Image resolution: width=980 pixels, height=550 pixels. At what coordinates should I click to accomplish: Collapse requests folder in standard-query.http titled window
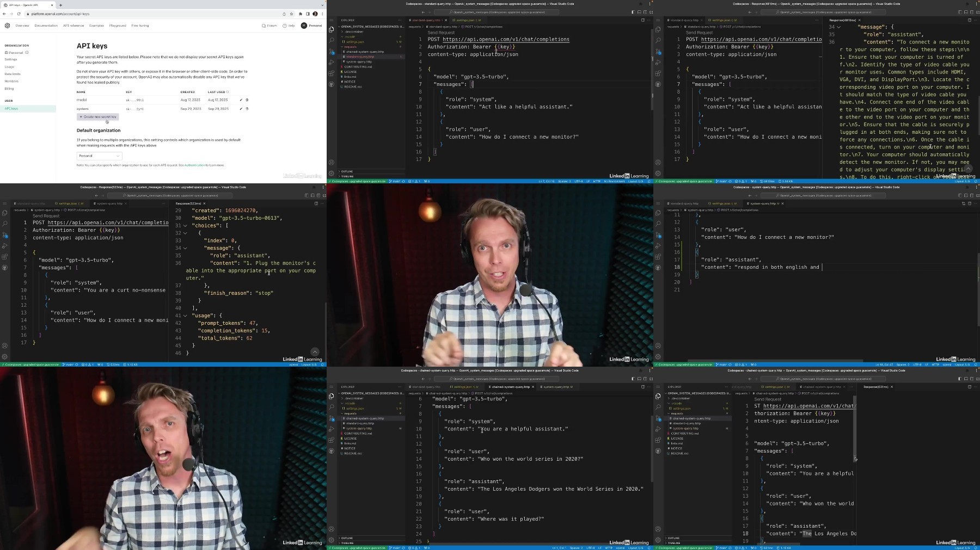(350, 47)
